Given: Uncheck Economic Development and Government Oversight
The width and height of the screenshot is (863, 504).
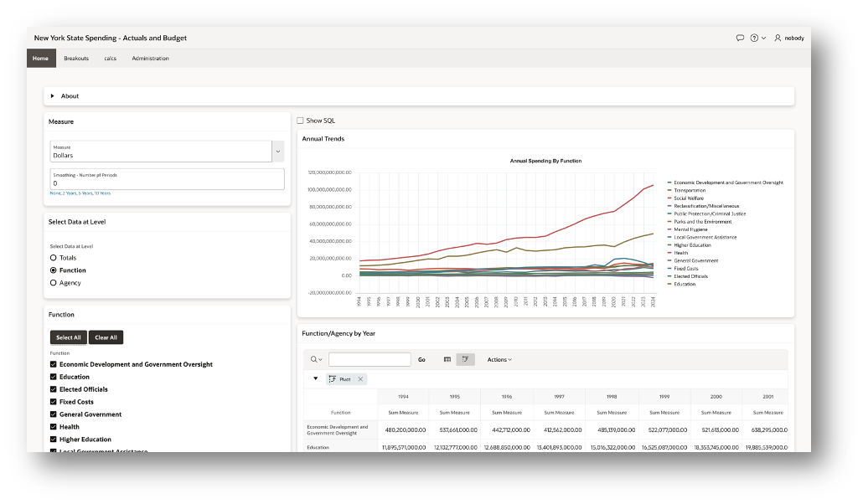Looking at the screenshot, I should 54,364.
